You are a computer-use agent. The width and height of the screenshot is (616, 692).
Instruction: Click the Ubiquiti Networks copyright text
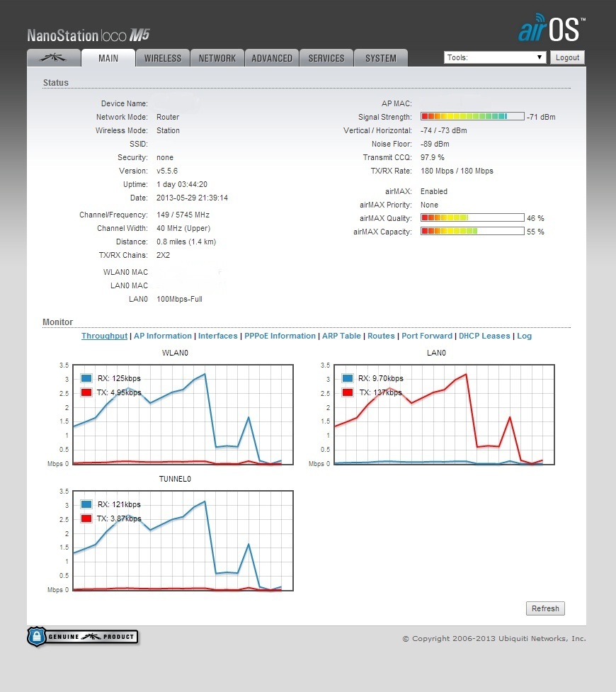494,639
